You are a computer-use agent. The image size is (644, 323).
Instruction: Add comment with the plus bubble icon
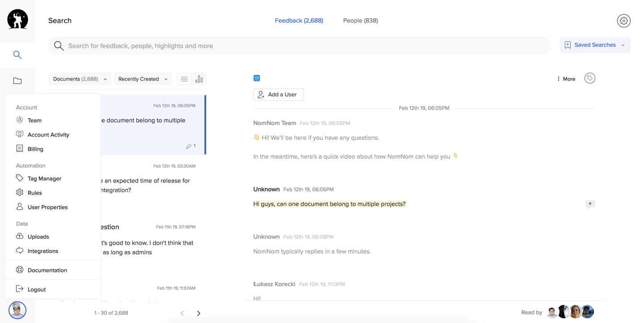(590, 204)
